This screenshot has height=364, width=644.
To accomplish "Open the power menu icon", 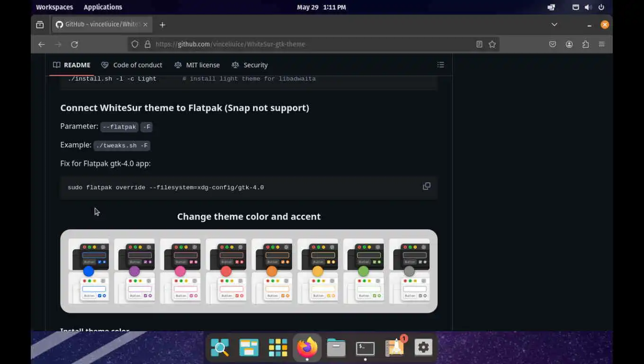I will click(x=601, y=7).
